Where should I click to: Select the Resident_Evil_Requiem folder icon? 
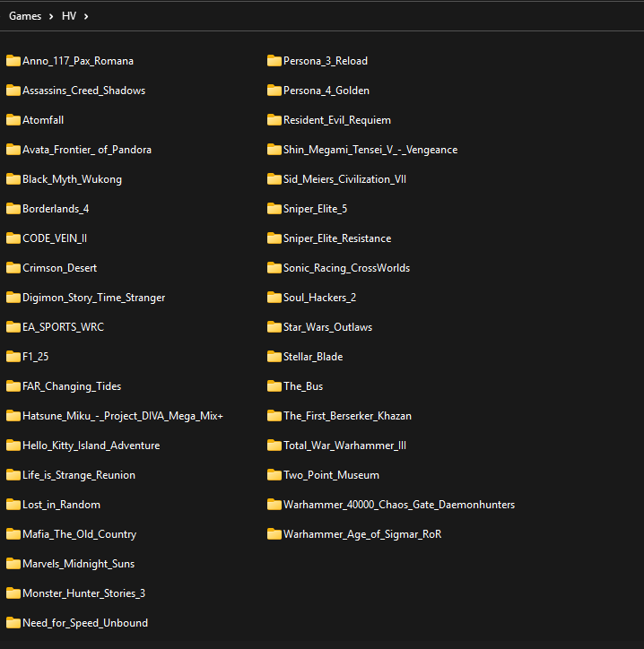tap(274, 120)
